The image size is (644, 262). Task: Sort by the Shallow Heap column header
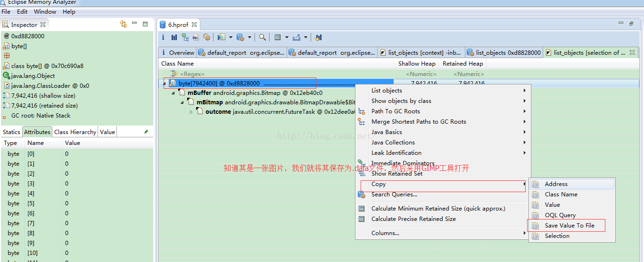coord(416,64)
